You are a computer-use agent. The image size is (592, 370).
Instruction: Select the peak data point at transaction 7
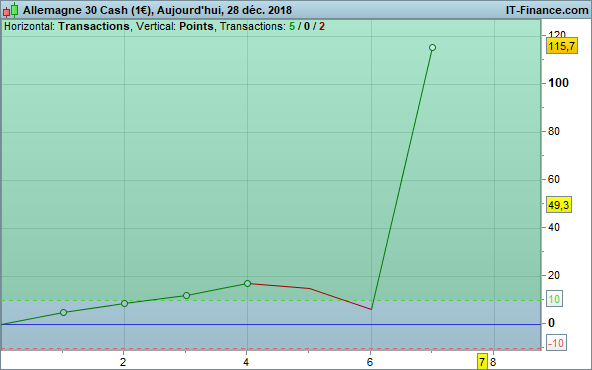pyautogui.click(x=432, y=48)
